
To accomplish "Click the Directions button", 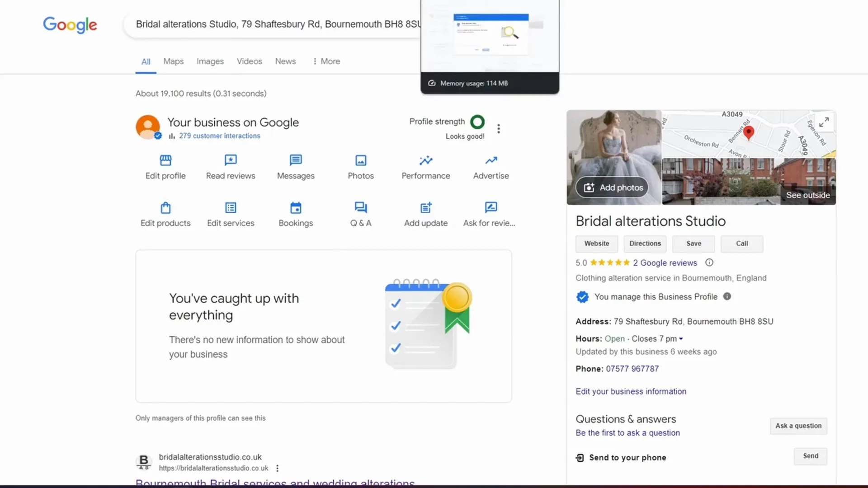I will [645, 244].
